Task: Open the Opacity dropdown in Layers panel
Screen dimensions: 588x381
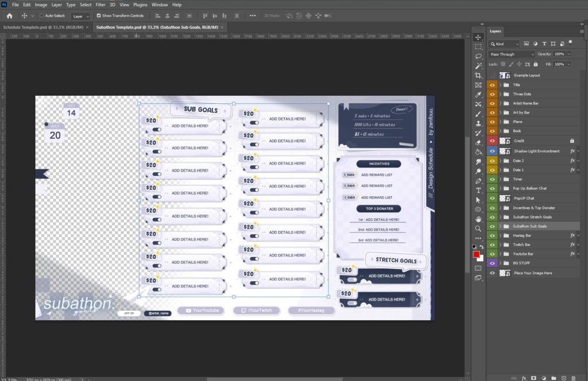Action: click(568, 54)
